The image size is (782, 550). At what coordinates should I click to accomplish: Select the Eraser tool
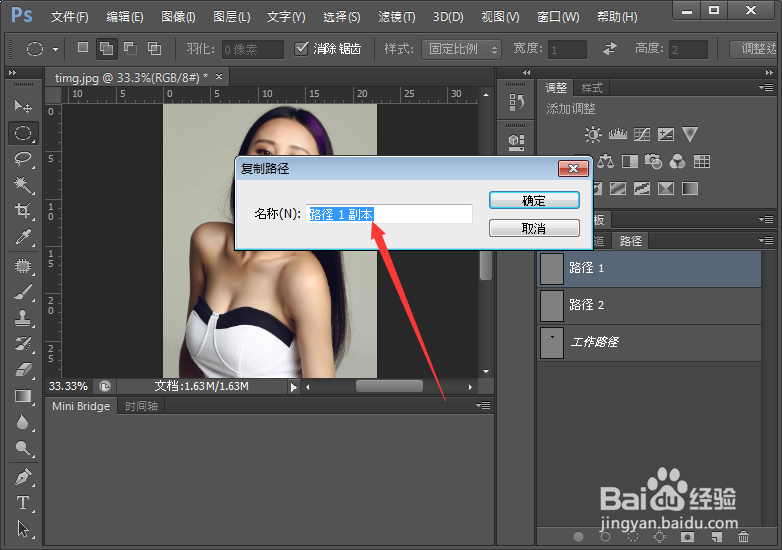(x=22, y=369)
